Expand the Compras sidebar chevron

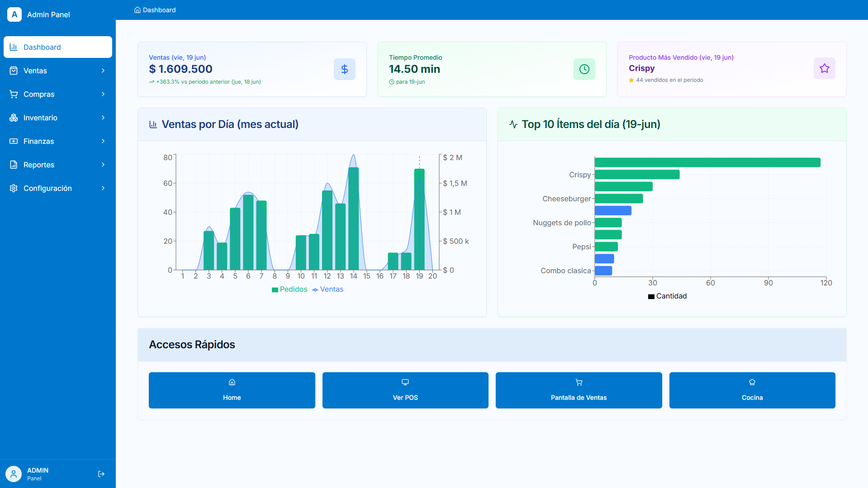click(x=103, y=94)
